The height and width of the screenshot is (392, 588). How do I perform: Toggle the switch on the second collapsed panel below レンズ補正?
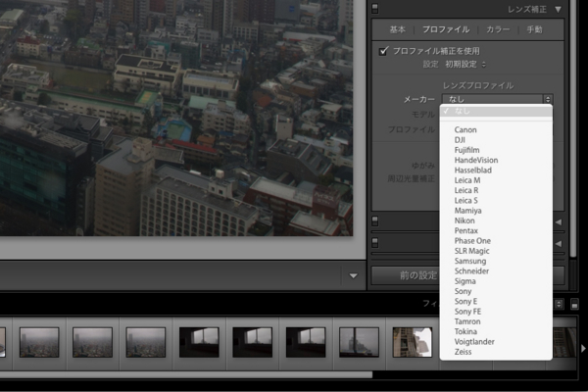coord(375,243)
